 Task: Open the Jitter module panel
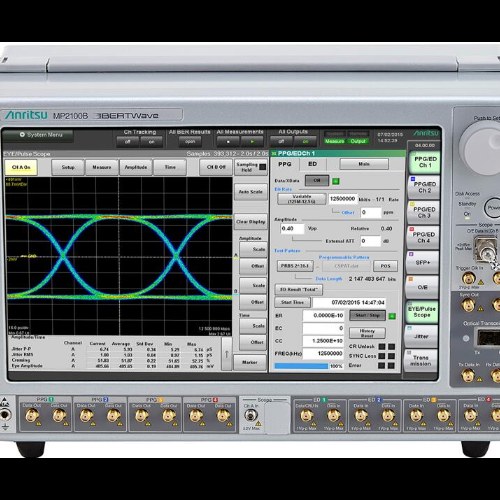(x=421, y=336)
